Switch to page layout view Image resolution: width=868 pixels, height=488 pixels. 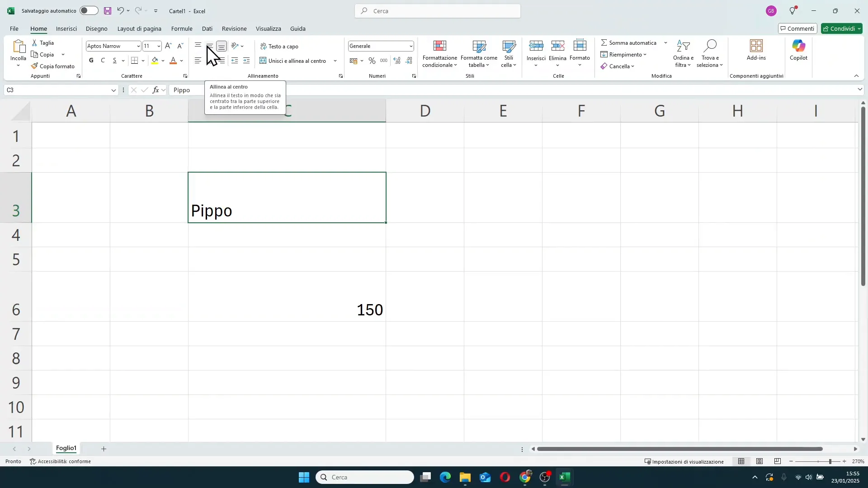tap(759, 461)
